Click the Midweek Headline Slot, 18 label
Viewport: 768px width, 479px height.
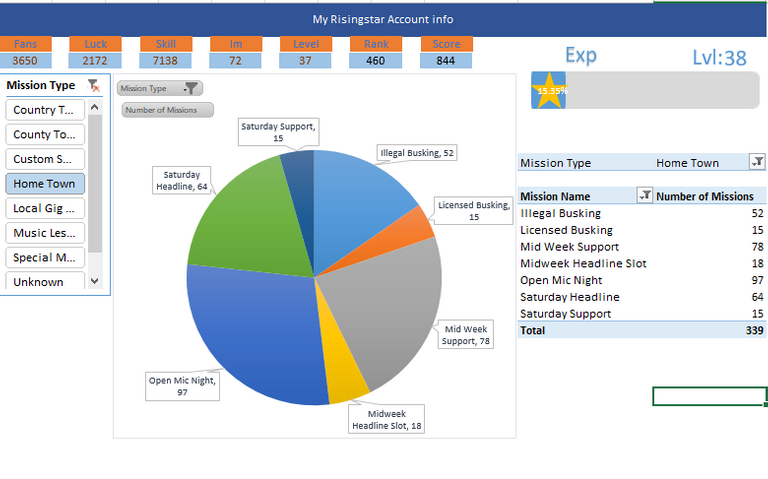[x=386, y=420]
